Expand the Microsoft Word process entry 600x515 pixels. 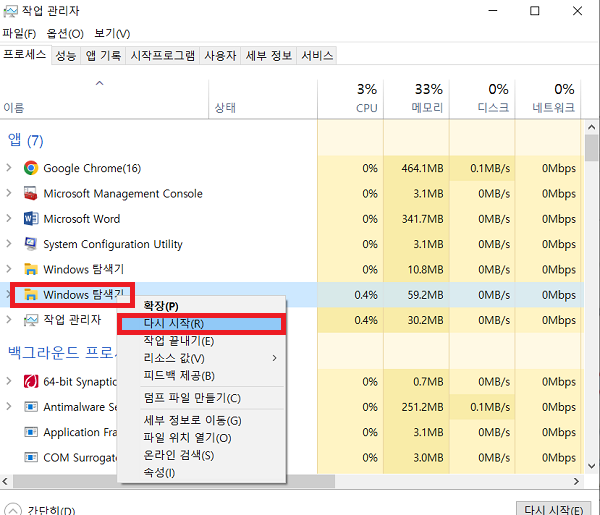(9, 219)
